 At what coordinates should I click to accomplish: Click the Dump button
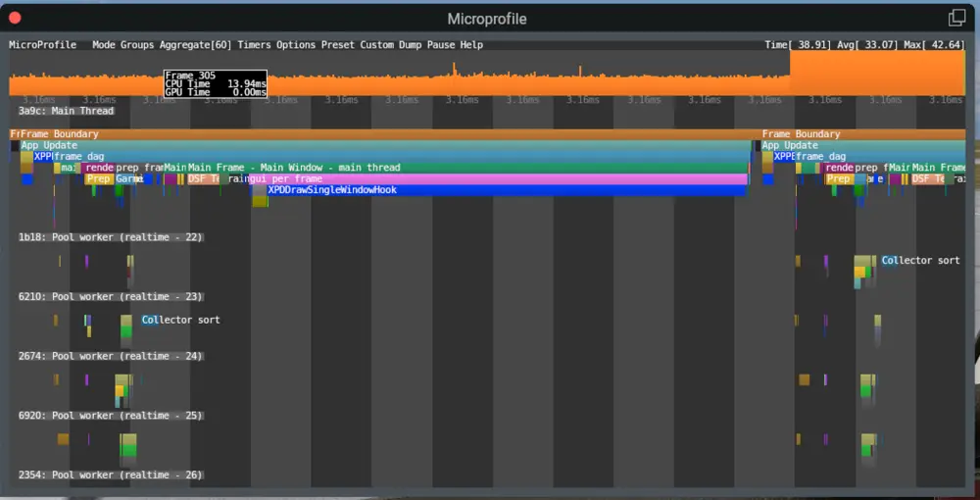[x=411, y=45]
